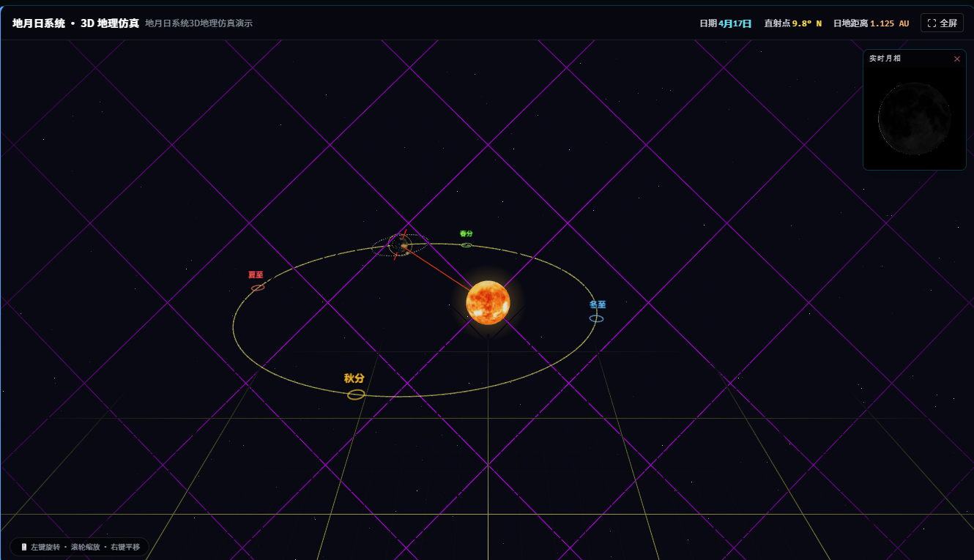Click the subsolar point value 9.8° N
This screenshot has height=560, width=974.
click(807, 23)
